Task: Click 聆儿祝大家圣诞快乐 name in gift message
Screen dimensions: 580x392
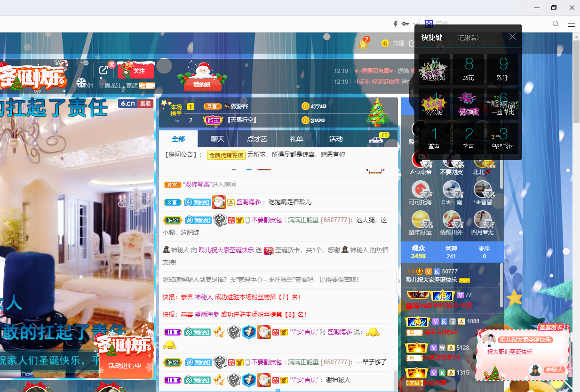Action: click(x=226, y=250)
